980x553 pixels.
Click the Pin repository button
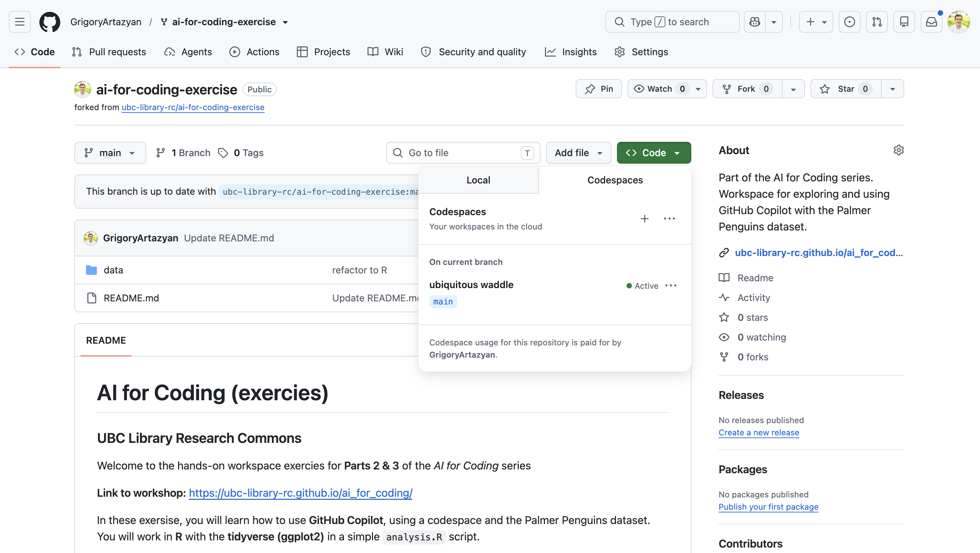coord(599,89)
